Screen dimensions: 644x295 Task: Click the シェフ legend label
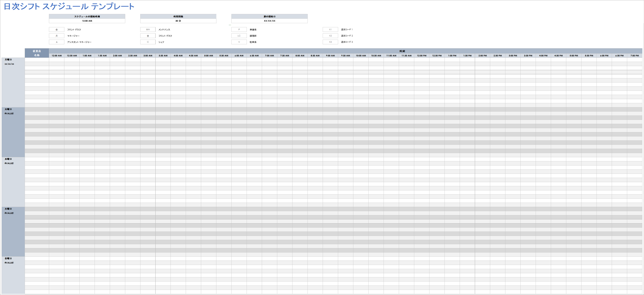[161, 42]
